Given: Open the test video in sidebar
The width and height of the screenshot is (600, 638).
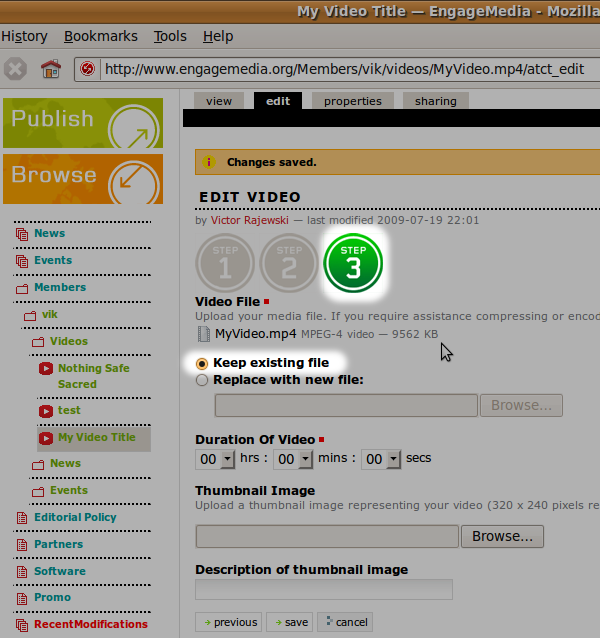Looking at the screenshot, I should (69, 410).
